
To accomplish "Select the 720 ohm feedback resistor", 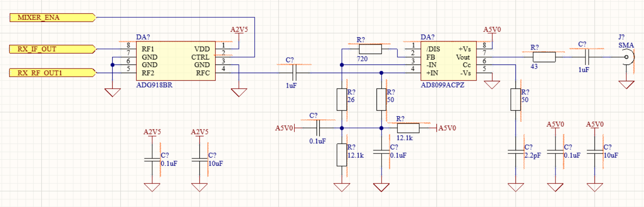I will coord(370,49).
